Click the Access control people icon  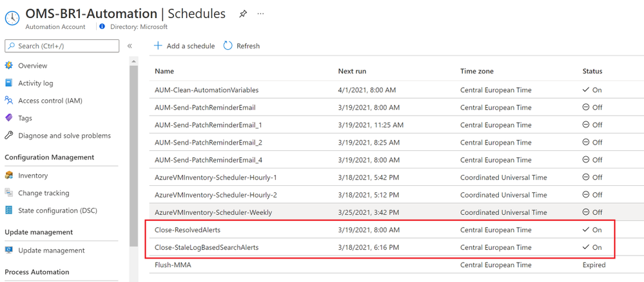8,101
